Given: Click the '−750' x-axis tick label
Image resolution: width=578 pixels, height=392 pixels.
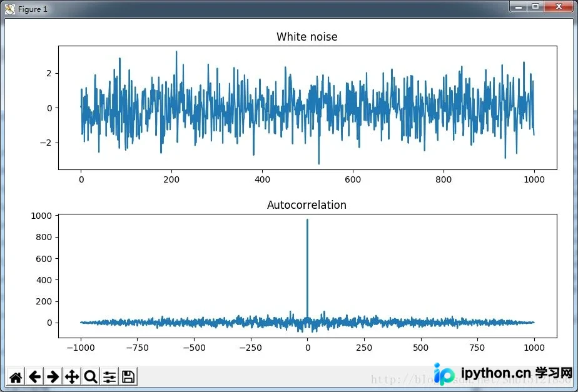Looking at the screenshot, I should click(138, 348).
